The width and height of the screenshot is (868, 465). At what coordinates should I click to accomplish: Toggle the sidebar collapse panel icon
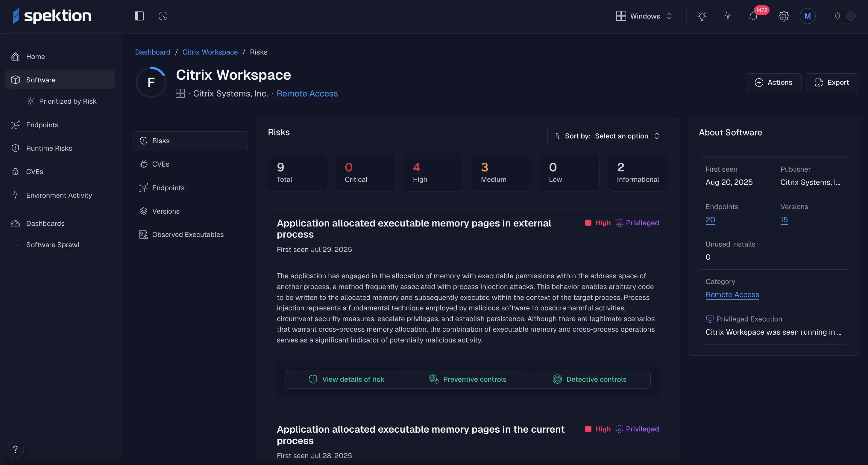point(139,16)
